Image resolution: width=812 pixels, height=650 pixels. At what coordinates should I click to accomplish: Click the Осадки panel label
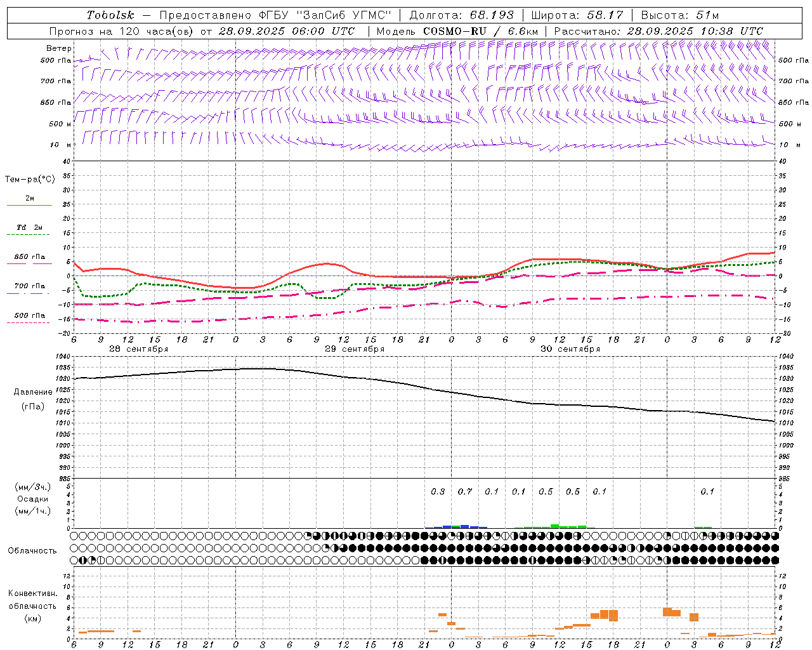(32, 499)
